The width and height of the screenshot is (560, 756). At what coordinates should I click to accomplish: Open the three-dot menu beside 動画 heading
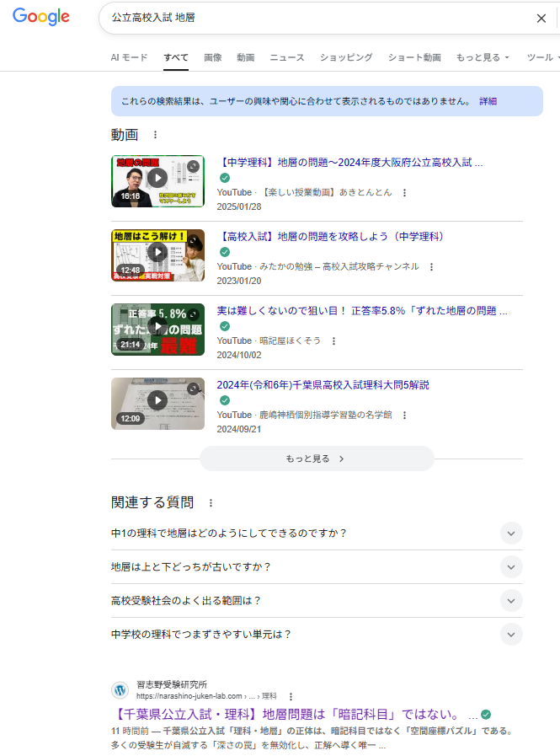[x=155, y=135]
